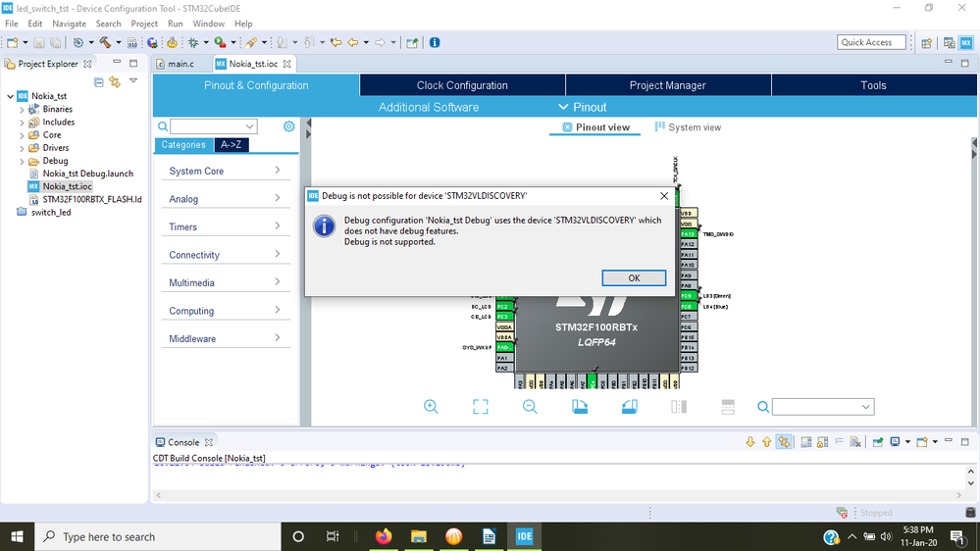The image size is (980, 551).
Task: Click the hammer Build icon
Action: click(x=104, y=42)
